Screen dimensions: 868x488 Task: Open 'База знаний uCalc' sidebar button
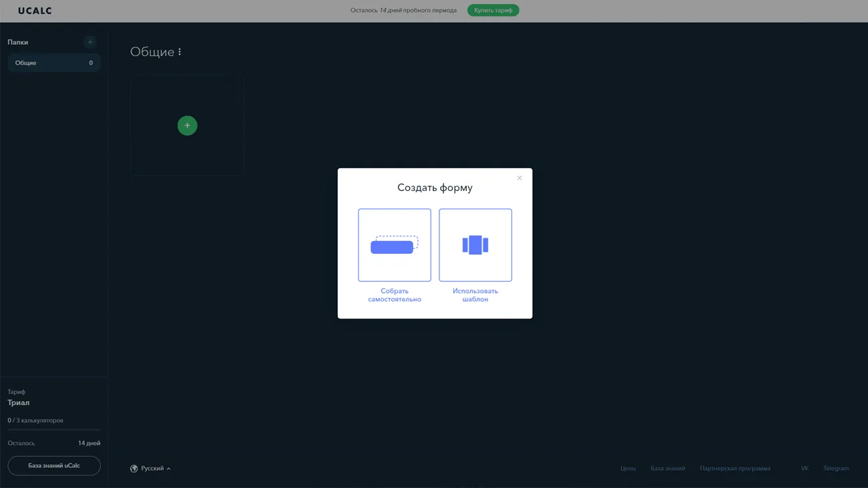(54, 465)
